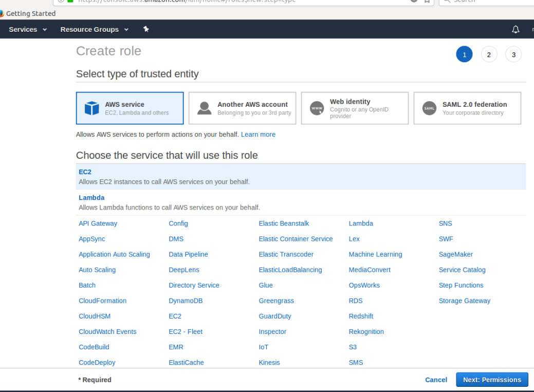Screen dimensions: 534x392
Task: Select the EC2 service row
Action: pos(301,177)
